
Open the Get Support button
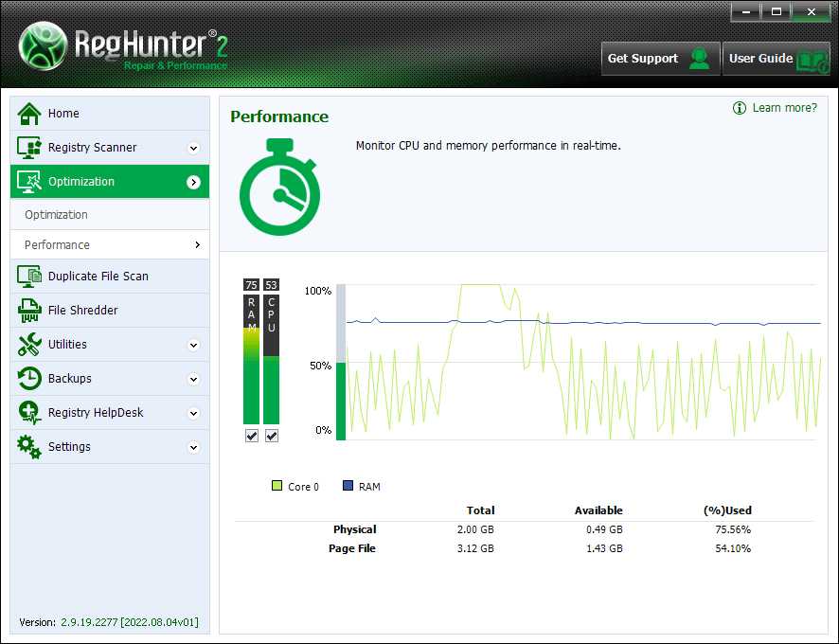(x=660, y=59)
